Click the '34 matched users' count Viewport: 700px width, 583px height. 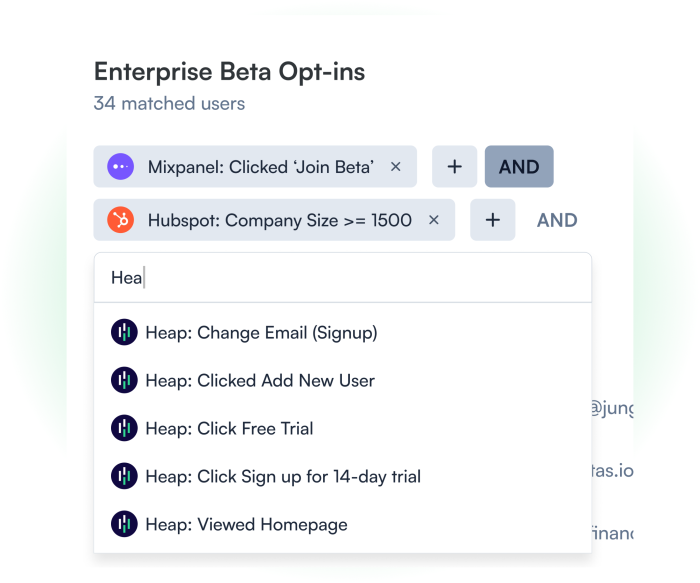click(169, 104)
